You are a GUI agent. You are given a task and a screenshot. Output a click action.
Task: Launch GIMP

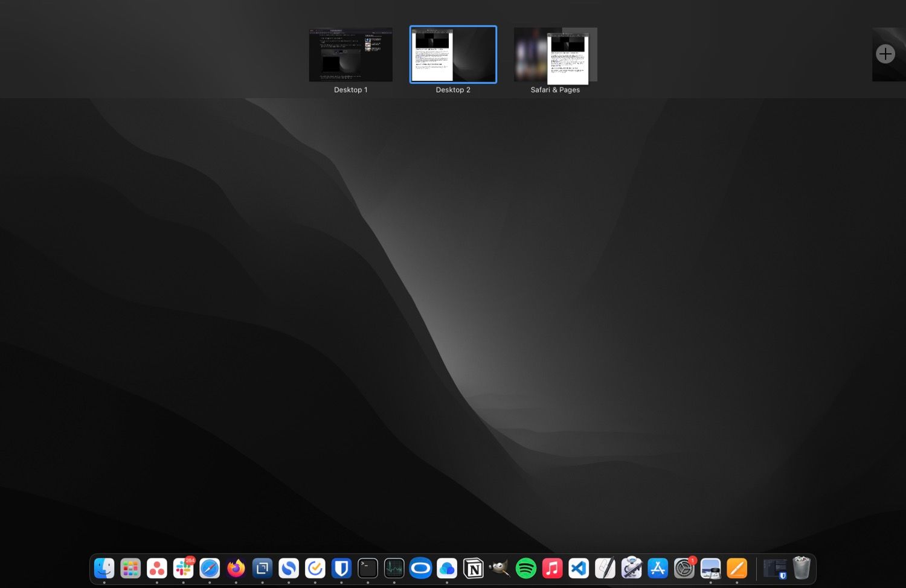[x=500, y=568]
